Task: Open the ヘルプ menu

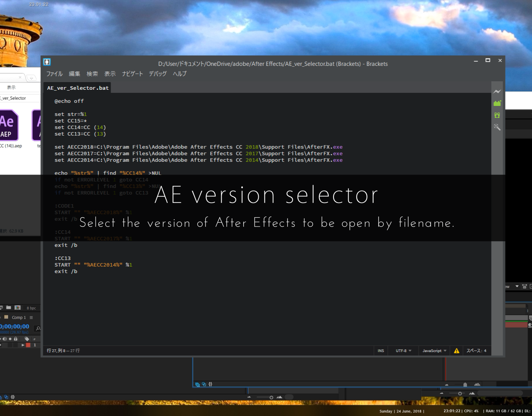Action: tap(180, 74)
